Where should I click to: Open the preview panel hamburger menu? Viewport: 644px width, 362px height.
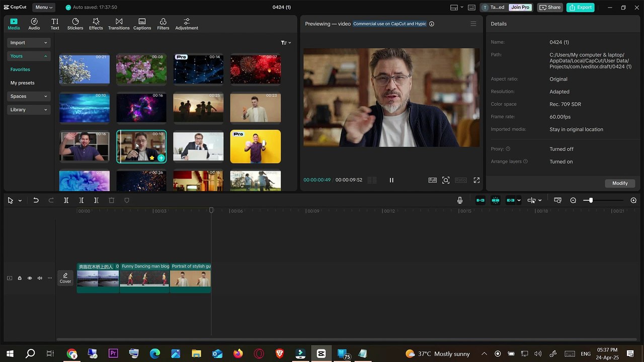[x=473, y=24]
